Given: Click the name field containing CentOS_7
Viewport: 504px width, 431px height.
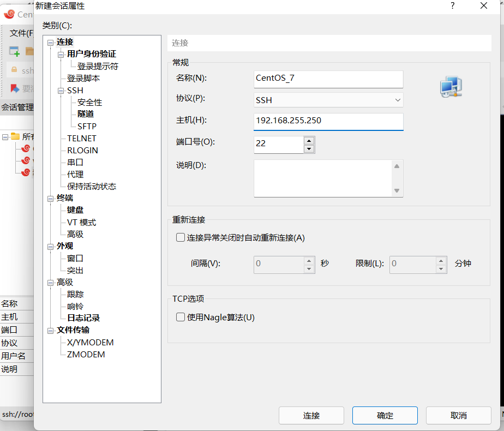Looking at the screenshot, I should pyautogui.click(x=328, y=79).
